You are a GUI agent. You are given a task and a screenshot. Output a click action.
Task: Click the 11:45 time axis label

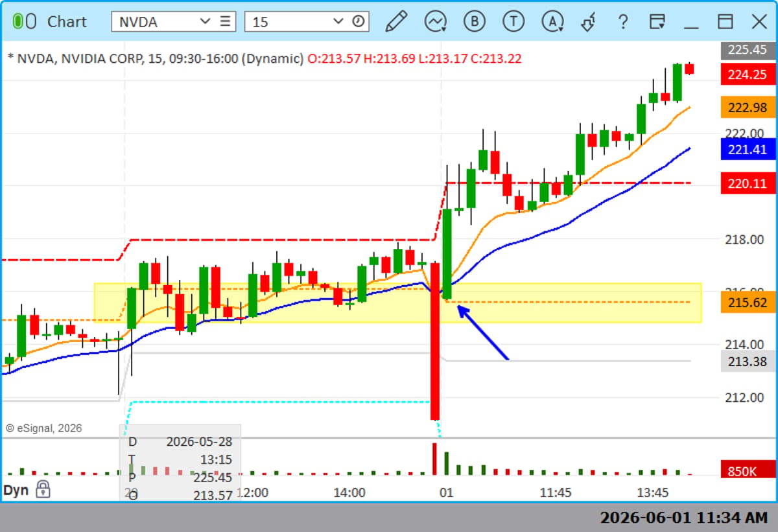[x=556, y=492]
